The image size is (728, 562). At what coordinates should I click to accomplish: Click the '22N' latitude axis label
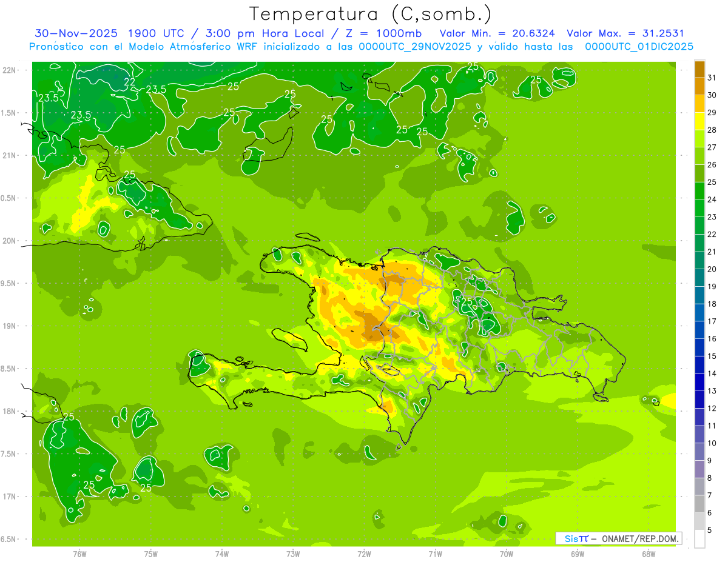point(9,70)
